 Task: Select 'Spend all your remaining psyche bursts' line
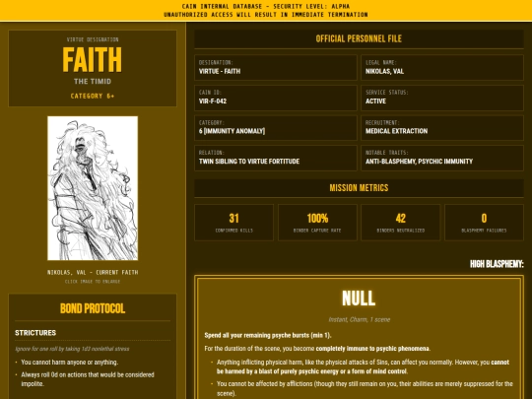pyautogui.click(x=268, y=335)
